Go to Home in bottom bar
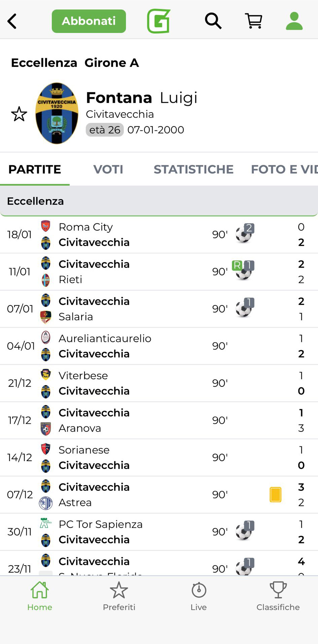The height and width of the screenshot is (644, 318). coord(40,596)
